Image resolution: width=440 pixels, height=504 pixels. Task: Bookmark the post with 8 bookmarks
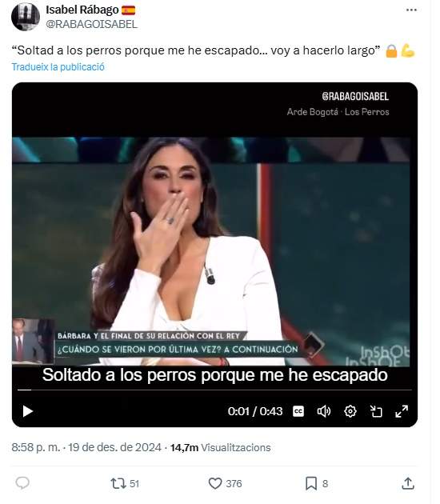[x=316, y=483]
